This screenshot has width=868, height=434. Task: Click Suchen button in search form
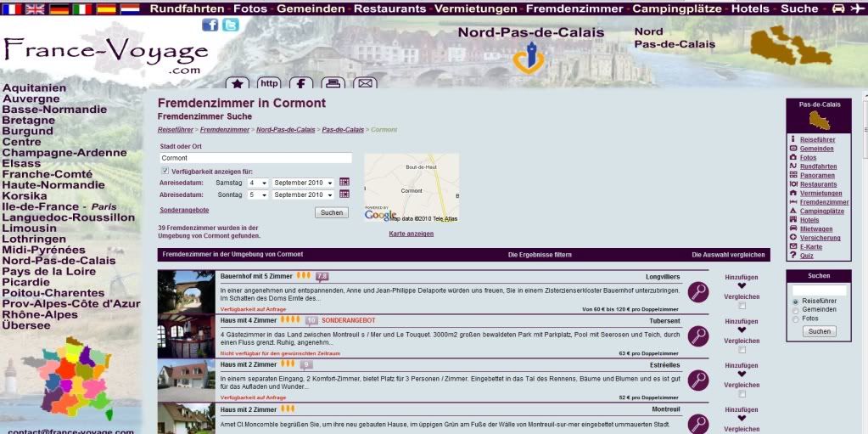click(x=332, y=212)
